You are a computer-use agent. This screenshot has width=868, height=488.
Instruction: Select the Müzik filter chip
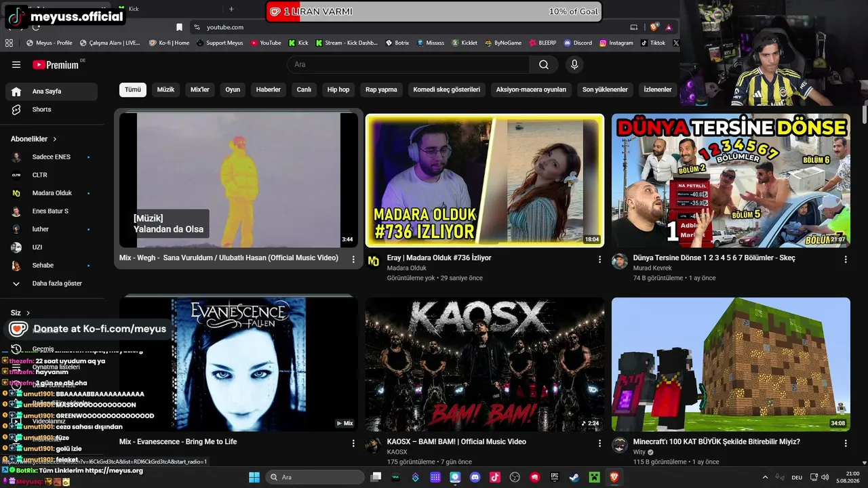[x=166, y=89]
